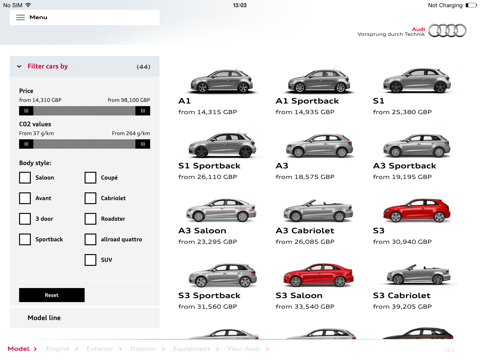
Task: Check the Saloon body style box
Action: (25, 178)
